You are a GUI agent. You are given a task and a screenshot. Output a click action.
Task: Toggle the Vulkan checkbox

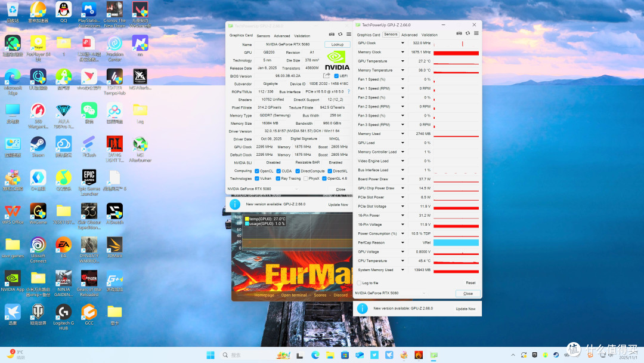[256, 179]
